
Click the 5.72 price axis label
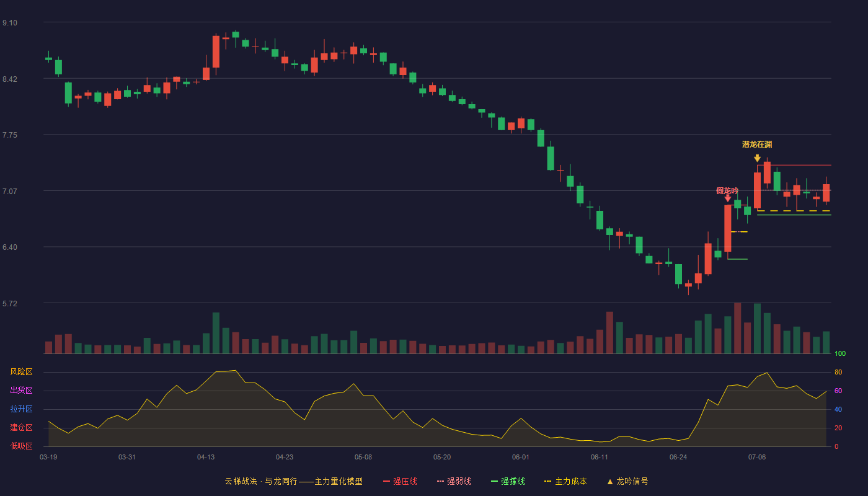coord(10,304)
